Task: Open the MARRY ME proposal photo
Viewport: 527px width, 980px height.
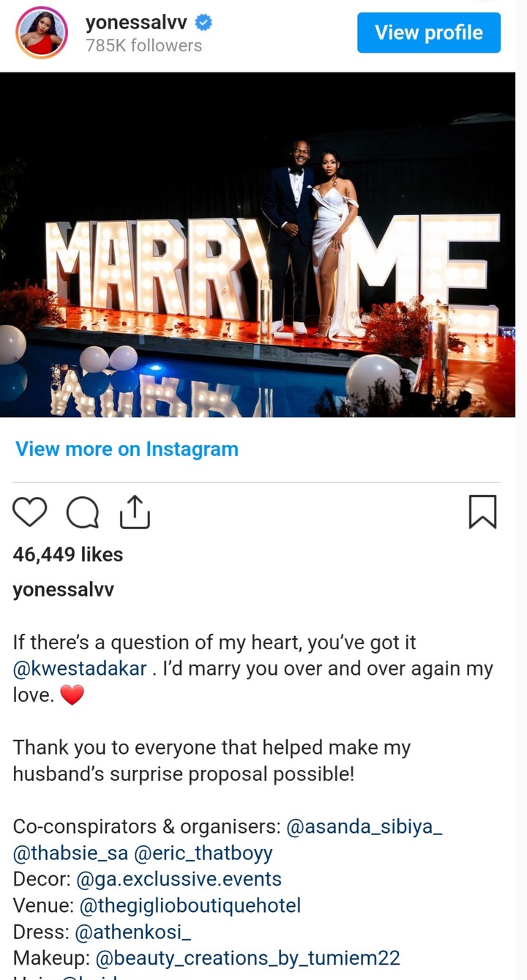Action: coord(258,244)
